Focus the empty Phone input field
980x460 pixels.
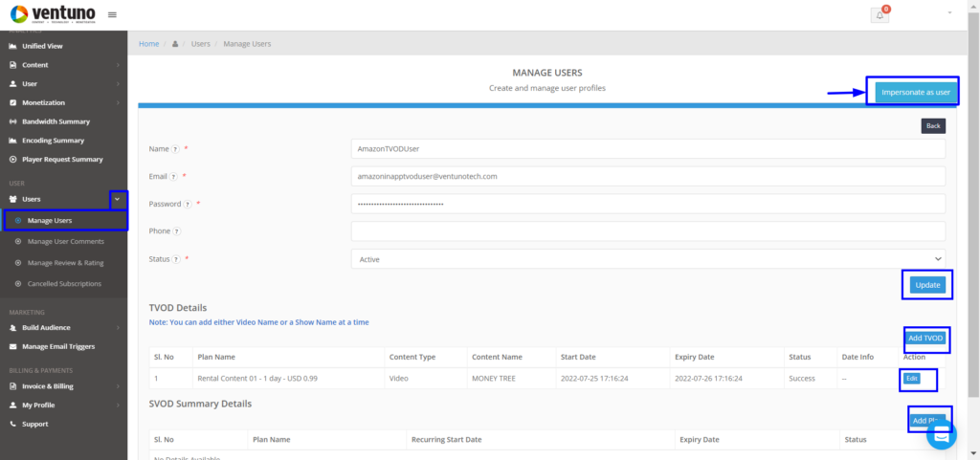coord(648,230)
